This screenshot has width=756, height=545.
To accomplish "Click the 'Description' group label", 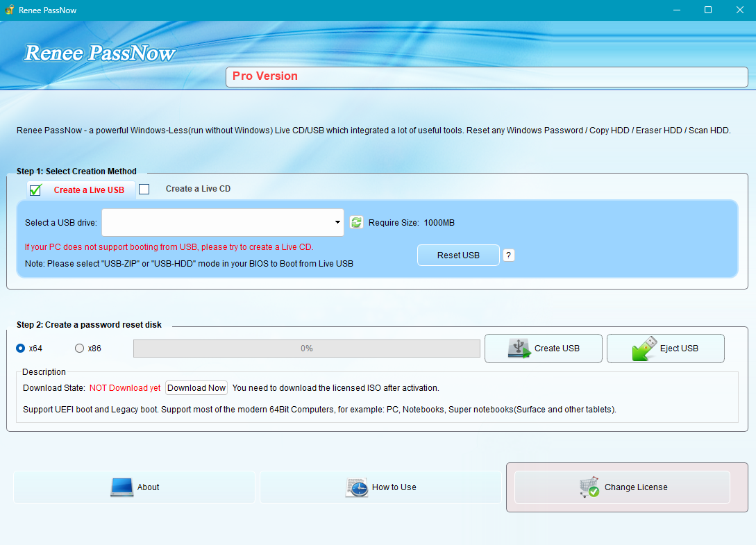I will 44,372.
